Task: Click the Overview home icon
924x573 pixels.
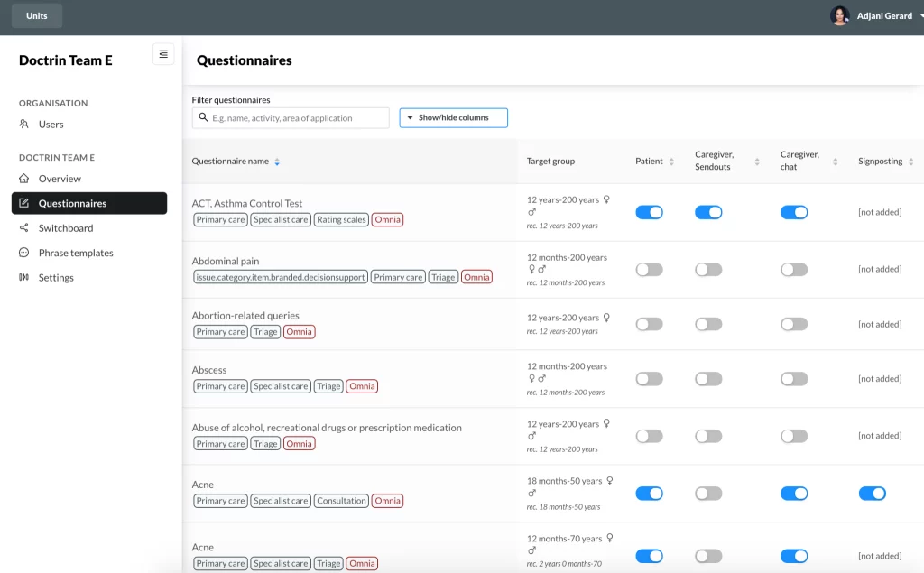Action: pos(24,178)
